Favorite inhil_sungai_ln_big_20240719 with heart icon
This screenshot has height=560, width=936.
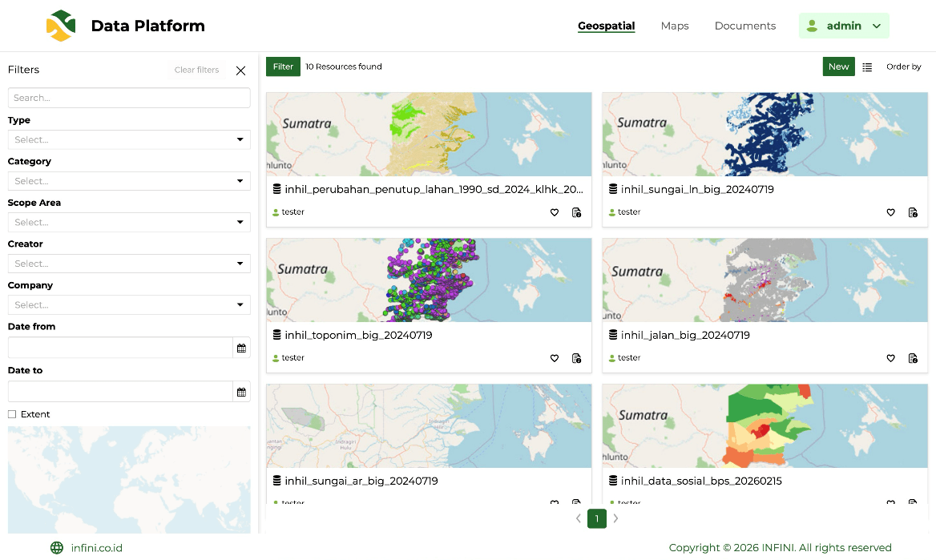(x=890, y=212)
